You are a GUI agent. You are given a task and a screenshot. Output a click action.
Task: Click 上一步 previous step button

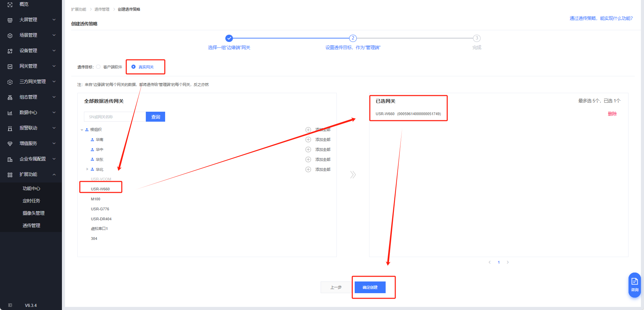pyautogui.click(x=336, y=287)
